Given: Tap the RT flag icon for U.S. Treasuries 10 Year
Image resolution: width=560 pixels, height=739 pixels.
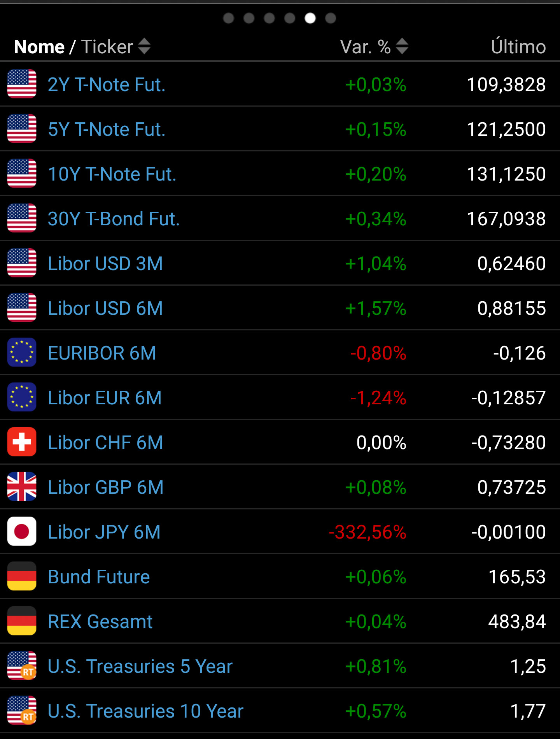Looking at the screenshot, I should point(22,711).
